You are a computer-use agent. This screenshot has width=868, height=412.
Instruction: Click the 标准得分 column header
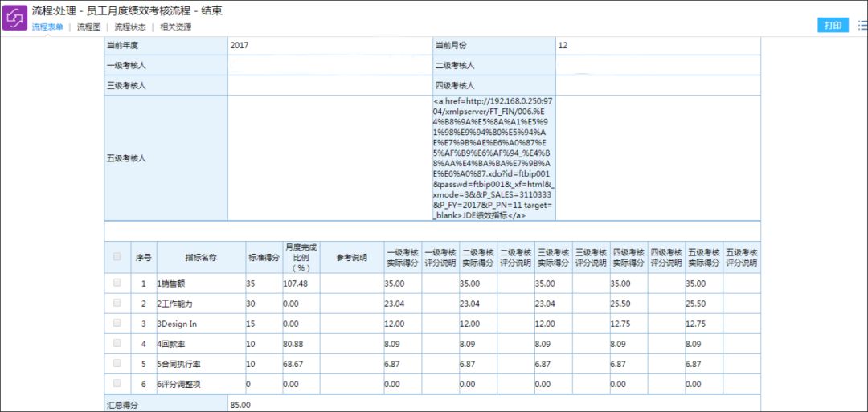click(264, 257)
